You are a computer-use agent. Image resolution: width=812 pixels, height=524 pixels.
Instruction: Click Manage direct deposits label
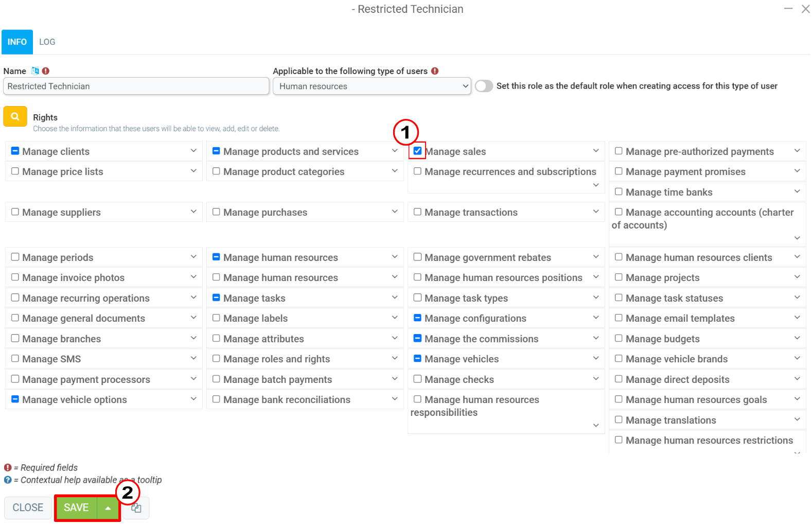point(677,380)
